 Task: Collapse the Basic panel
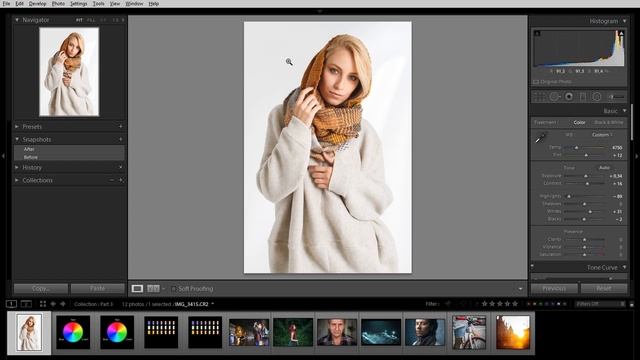[624, 111]
